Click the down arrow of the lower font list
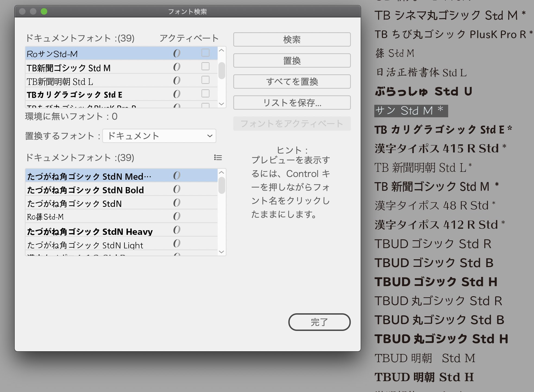534x392 pixels. click(x=221, y=252)
